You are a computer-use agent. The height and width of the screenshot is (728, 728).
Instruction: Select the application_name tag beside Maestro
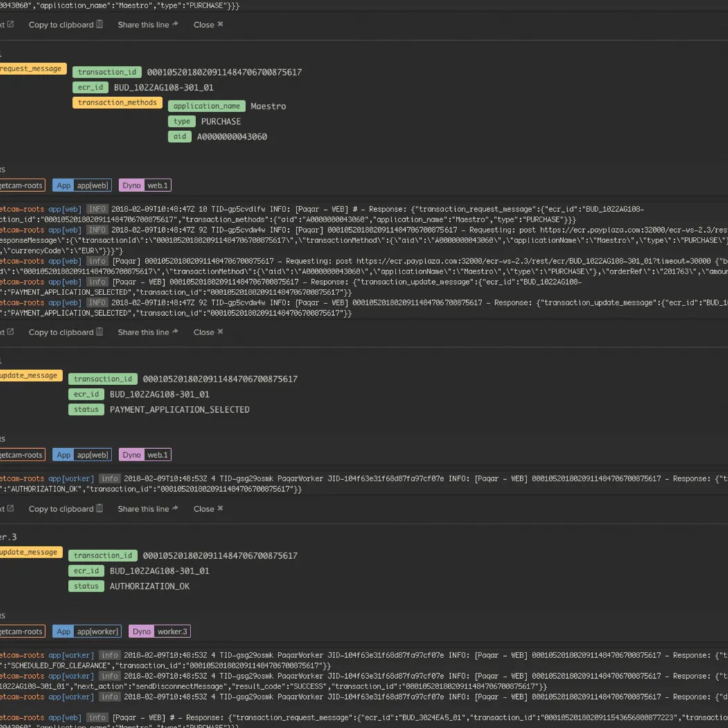pyautogui.click(x=206, y=106)
